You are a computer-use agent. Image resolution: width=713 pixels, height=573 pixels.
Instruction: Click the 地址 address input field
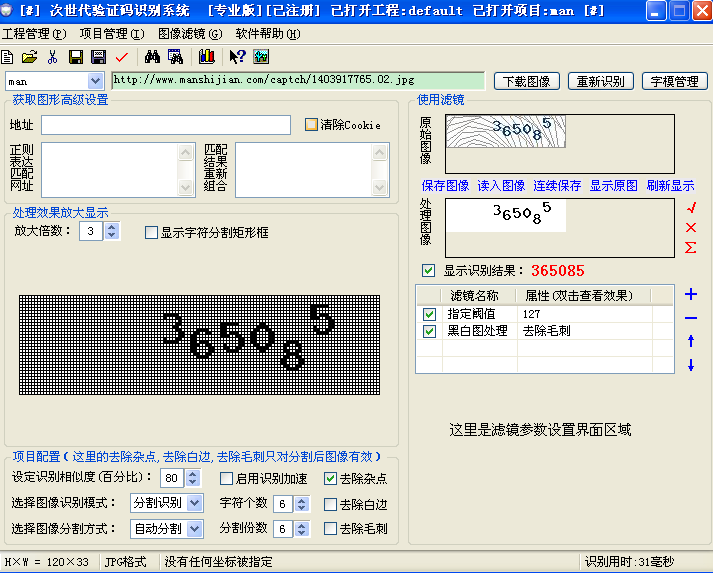tap(165, 125)
